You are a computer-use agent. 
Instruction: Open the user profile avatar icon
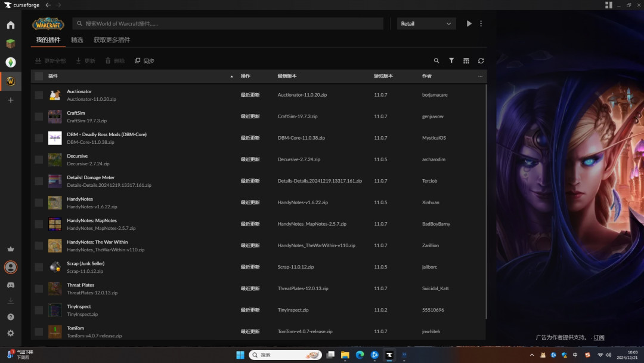[11, 267]
